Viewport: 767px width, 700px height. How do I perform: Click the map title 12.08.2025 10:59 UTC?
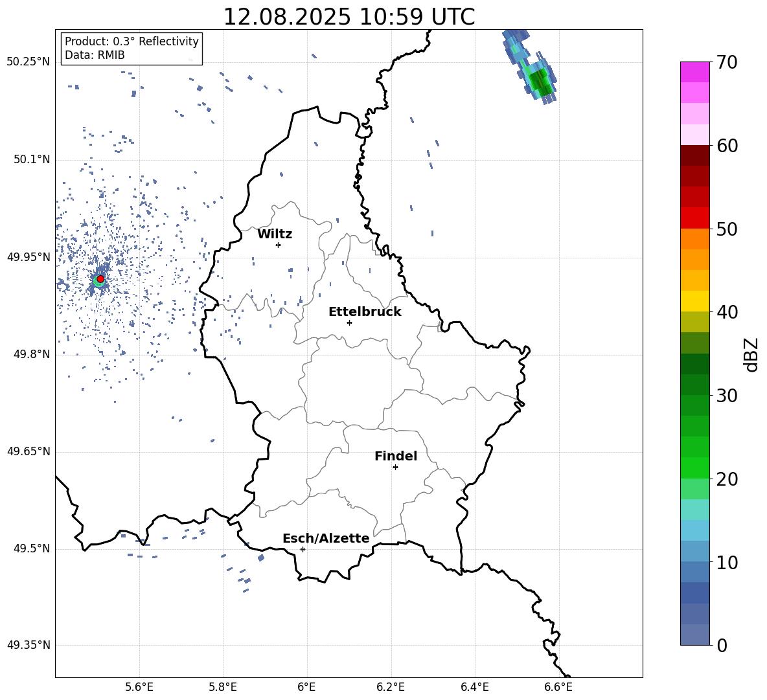349,17
